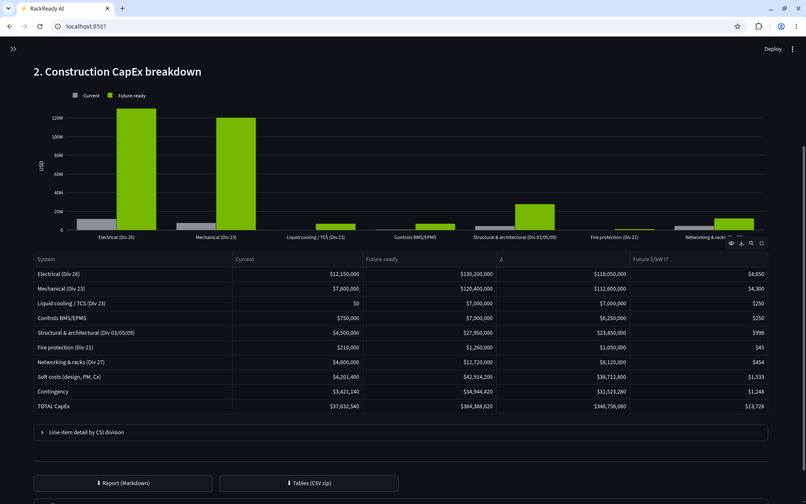Click the Electrical (Div 26) chart axis label
The image size is (806, 504).
click(x=116, y=238)
